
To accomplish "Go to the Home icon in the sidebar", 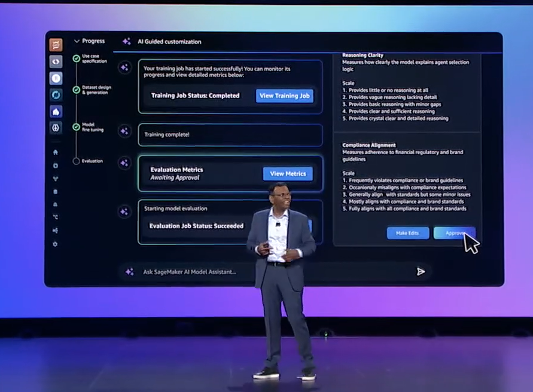I will tap(56, 152).
